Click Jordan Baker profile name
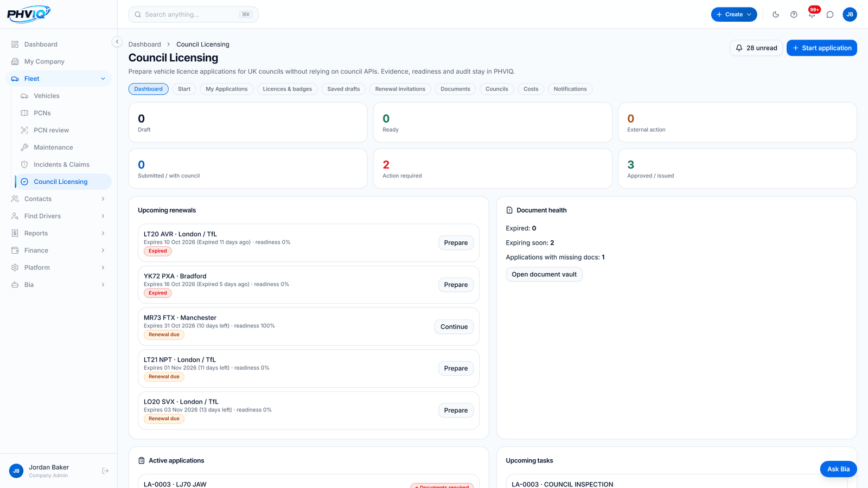 coord(49,467)
